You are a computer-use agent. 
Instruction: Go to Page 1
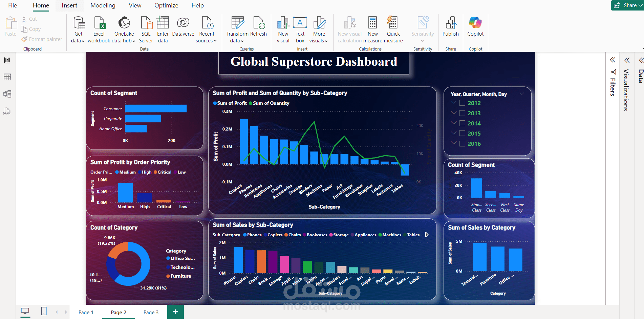[86, 312]
